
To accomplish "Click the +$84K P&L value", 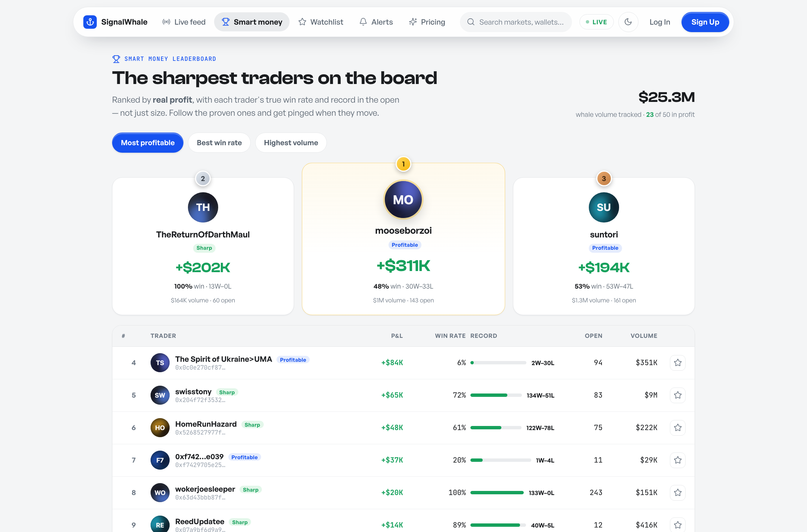I will point(392,363).
